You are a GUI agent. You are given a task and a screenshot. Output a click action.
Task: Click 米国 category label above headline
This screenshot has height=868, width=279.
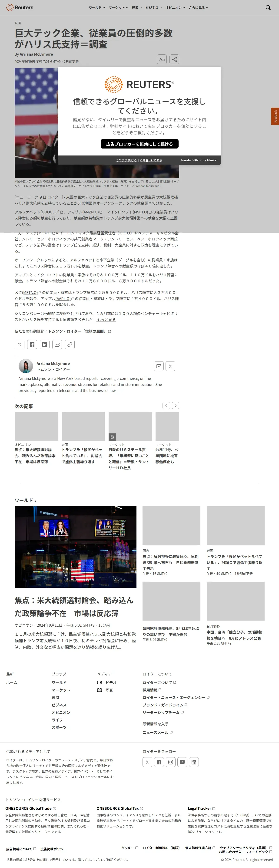coord(18,23)
